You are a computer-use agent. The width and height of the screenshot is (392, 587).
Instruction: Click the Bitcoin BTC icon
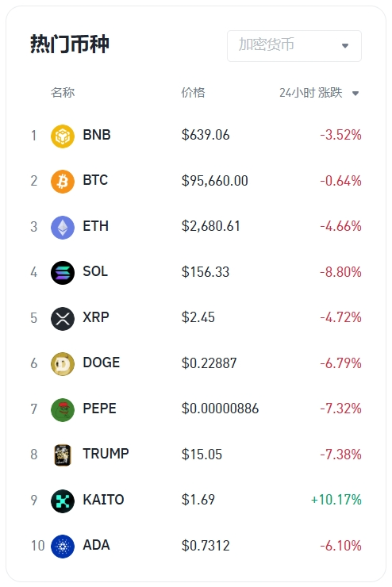click(x=63, y=182)
